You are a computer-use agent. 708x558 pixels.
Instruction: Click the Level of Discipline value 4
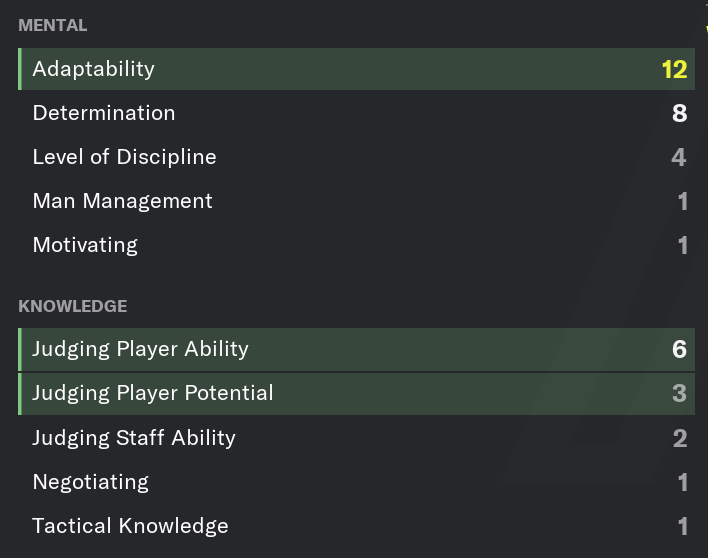(x=679, y=158)
